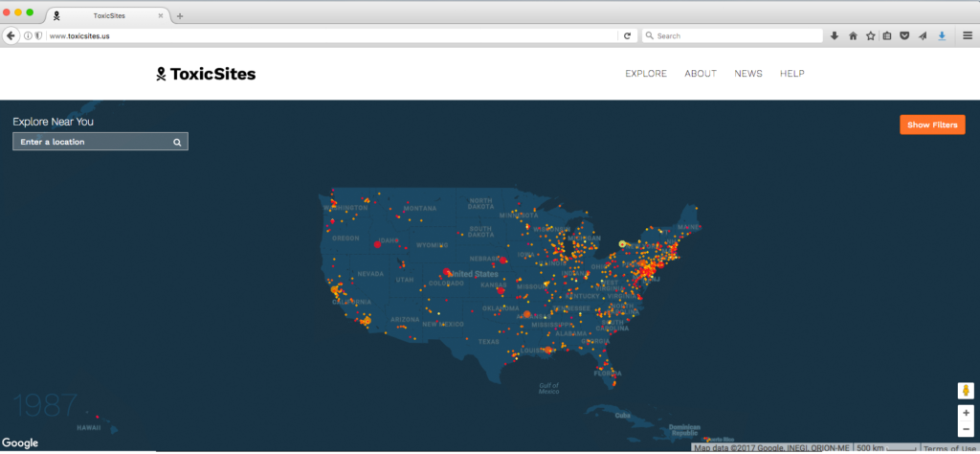The height and width of the screenshot is (454, 980).
Task: Reload the page with the refresh icon
Action: click(x=628, y=36)
